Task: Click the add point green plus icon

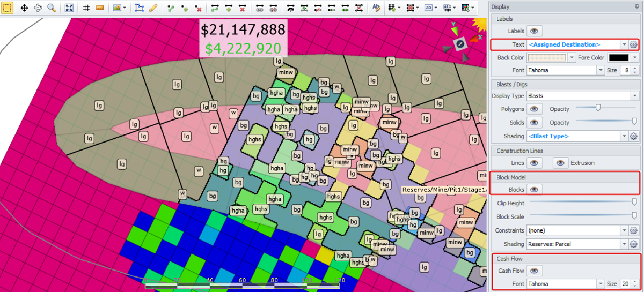Action: 185,8
